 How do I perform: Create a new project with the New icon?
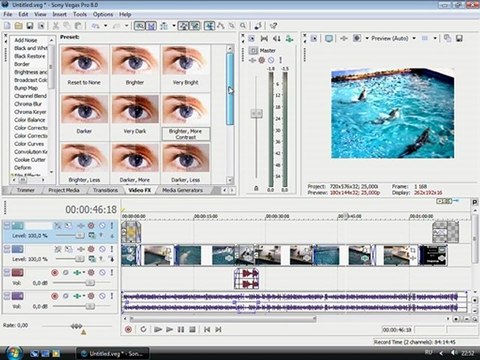(7, 26)
